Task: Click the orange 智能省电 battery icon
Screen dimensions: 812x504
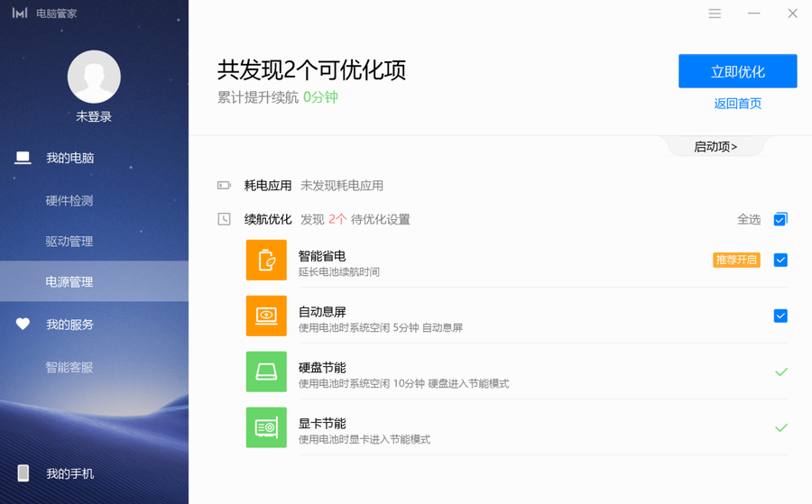Action: [266, 261]
